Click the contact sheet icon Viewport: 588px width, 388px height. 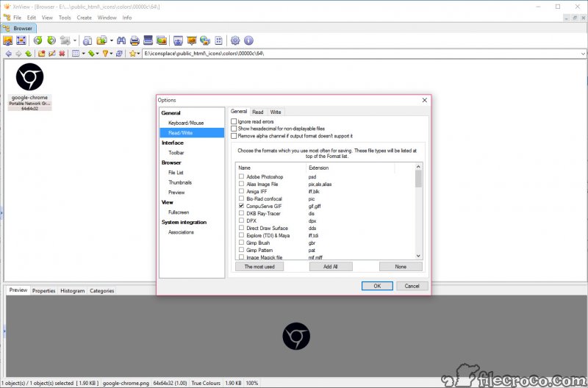218,40
